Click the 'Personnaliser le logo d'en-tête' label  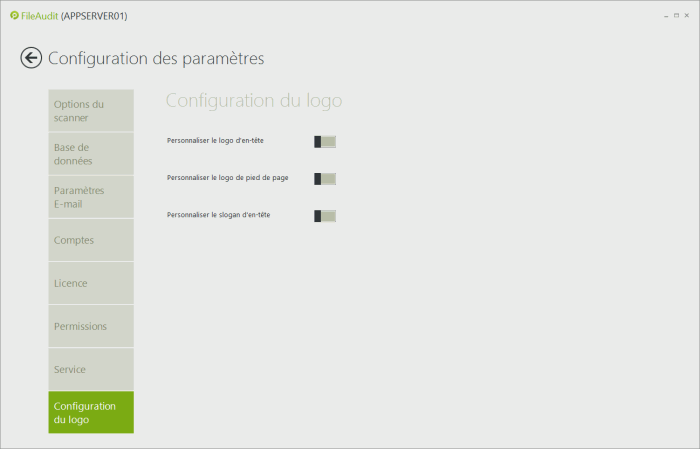coord(215,142)
